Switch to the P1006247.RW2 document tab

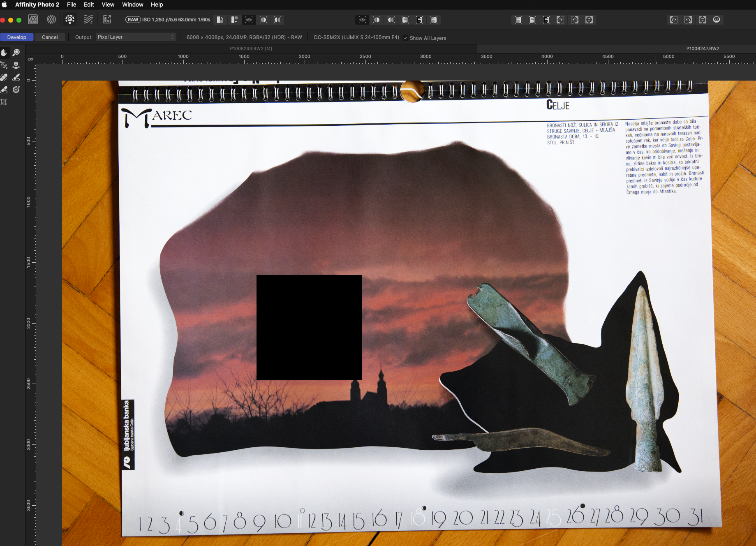(703, 49)
